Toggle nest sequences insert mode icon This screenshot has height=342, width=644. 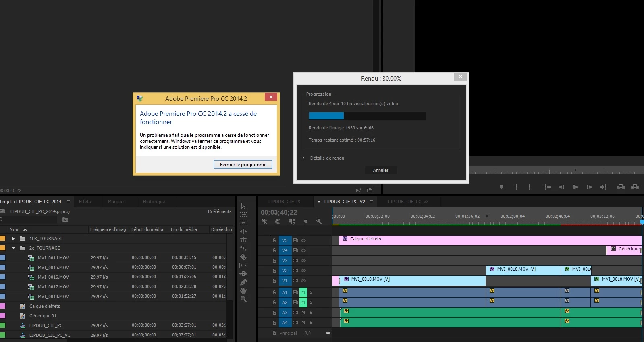264,221
